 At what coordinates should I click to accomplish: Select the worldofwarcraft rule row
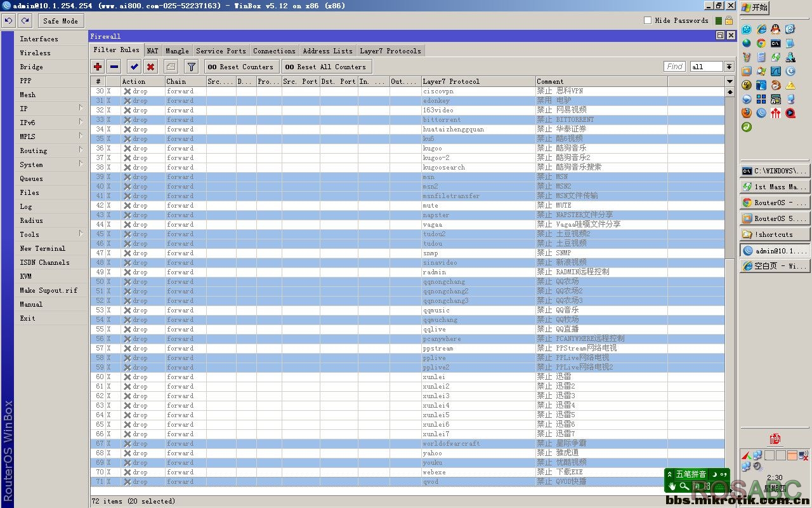click(407, 443)
